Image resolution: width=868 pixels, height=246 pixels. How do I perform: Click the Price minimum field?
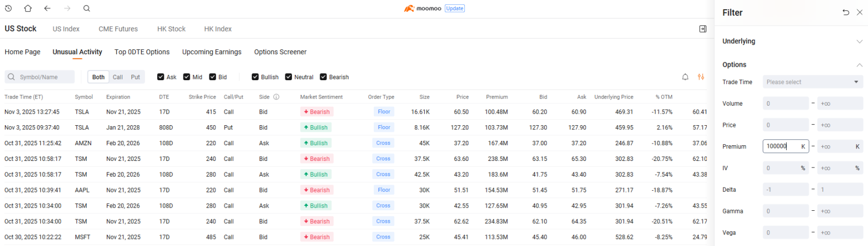point(786,125)
